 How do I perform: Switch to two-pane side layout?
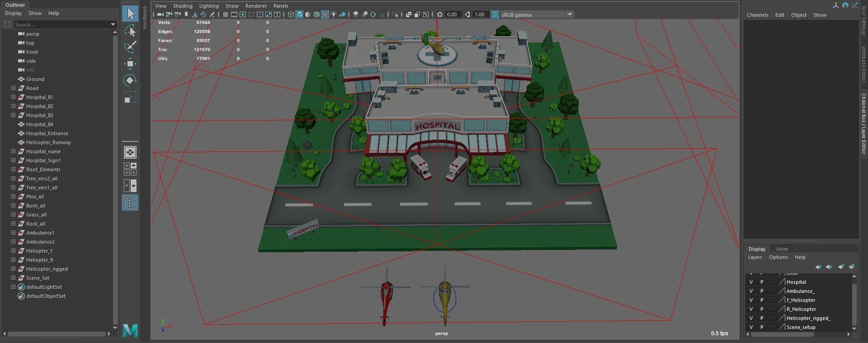coord(130,185)
